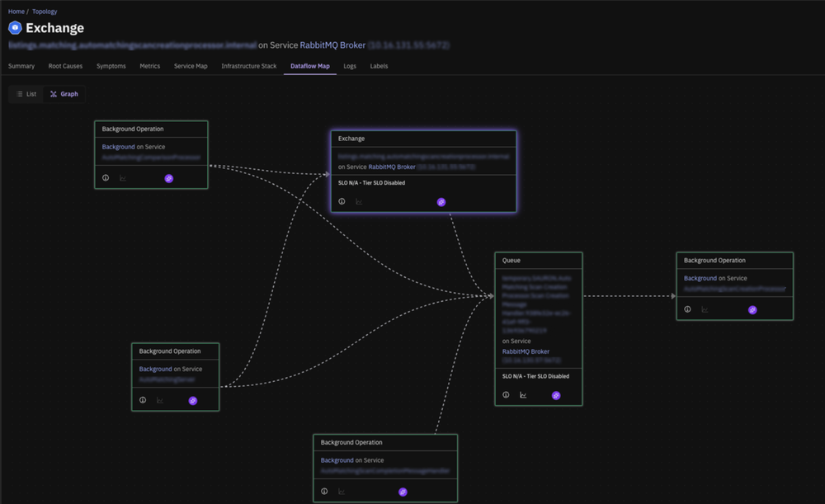Open the Logs tab

point(350,66)
